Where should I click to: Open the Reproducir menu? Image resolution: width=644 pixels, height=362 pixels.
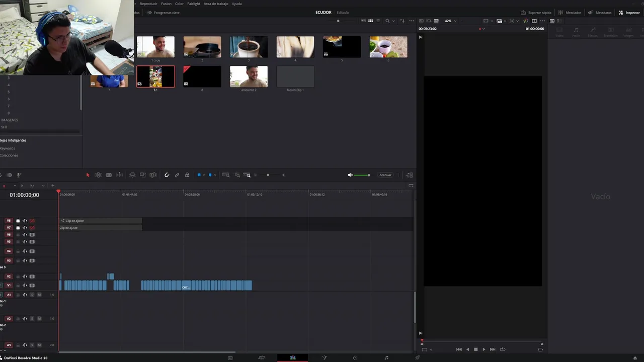pyautogui.click(x=148, y=4)
